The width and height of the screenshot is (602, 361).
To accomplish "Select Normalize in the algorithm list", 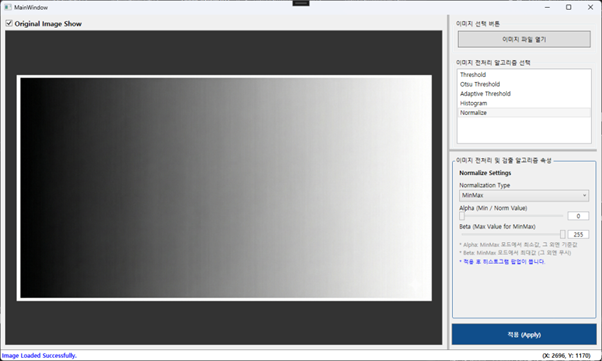I will [x=524, y=113].
